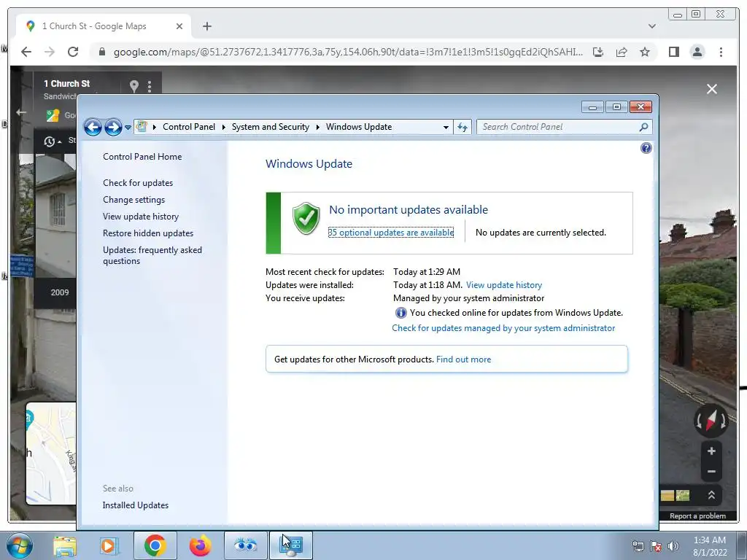This screenshot has width=747, height=560.
Task: Open Windows Update help icon
Action: click(x=646, y=148)
